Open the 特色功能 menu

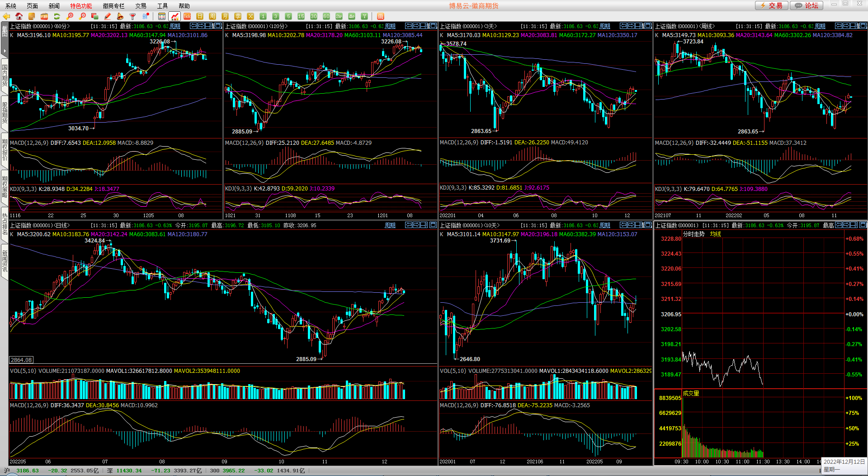coord(81,6)
